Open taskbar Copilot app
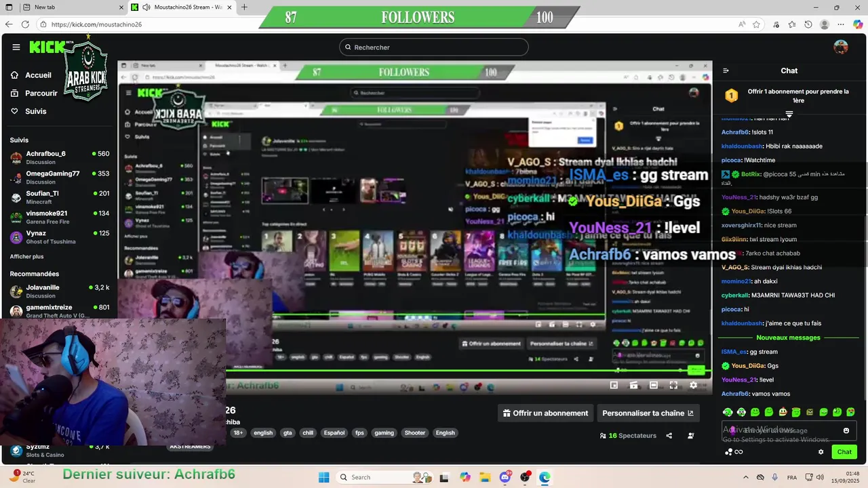Viewport: 868px width, 488px height. pyautogui.click(x=465, y=477)
